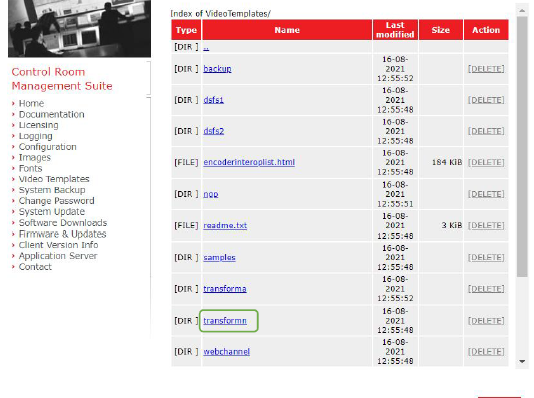This screenshot has height=398, width=534.
Task: Click the 3 KiB size value
Action: coord(452,225)
